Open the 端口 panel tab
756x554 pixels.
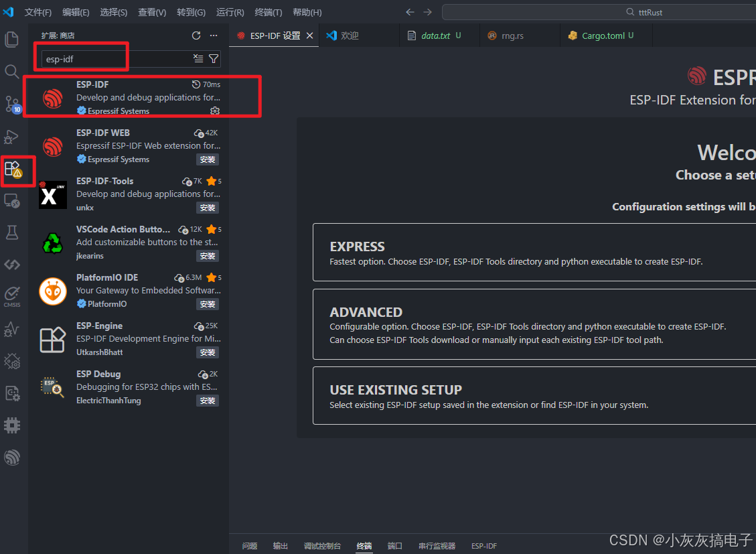click(x=395, y=546)
